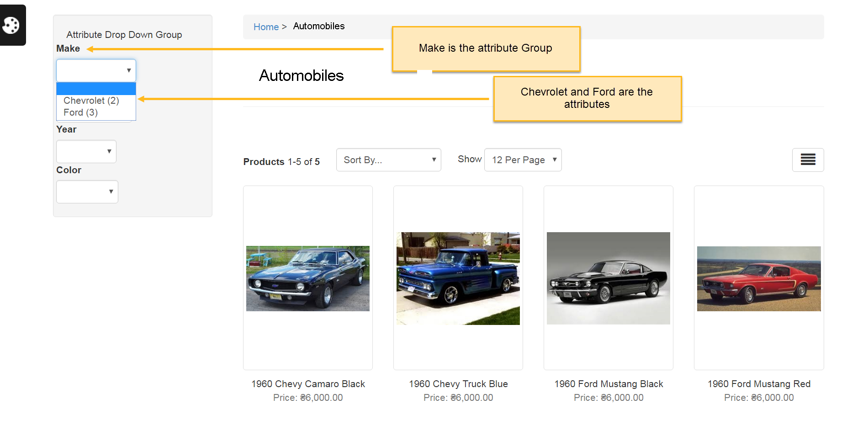868x431 pixels.
Task: Open the Sort By dropdown
Action: [x=389, y=160]
